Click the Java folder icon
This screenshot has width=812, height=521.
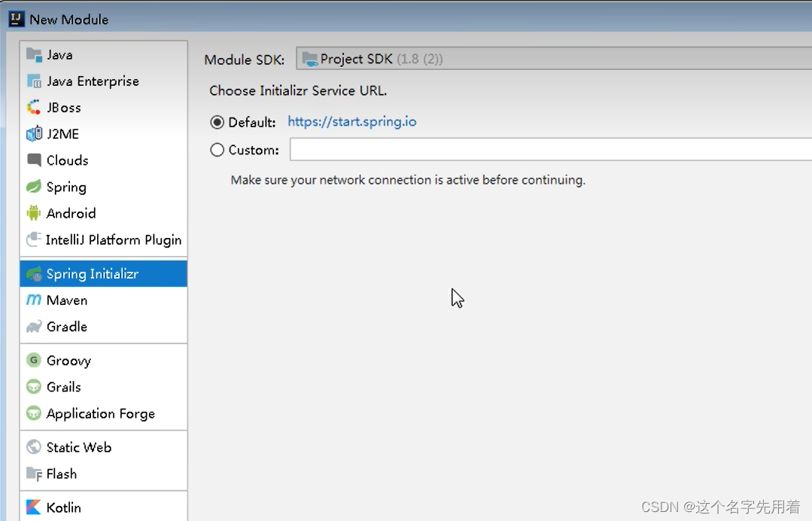pyautogui.click(x=34, y=55)
